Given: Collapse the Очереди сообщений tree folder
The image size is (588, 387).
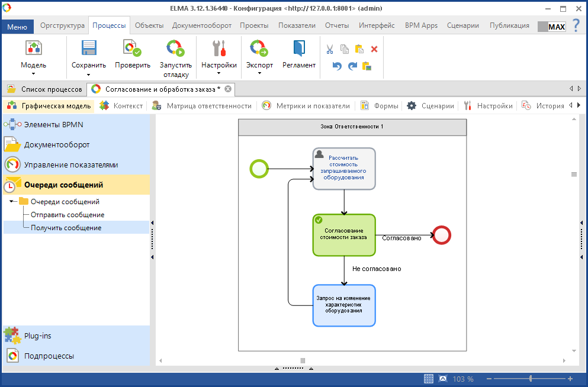Looking at the screenshot, I should coord(11,202).
